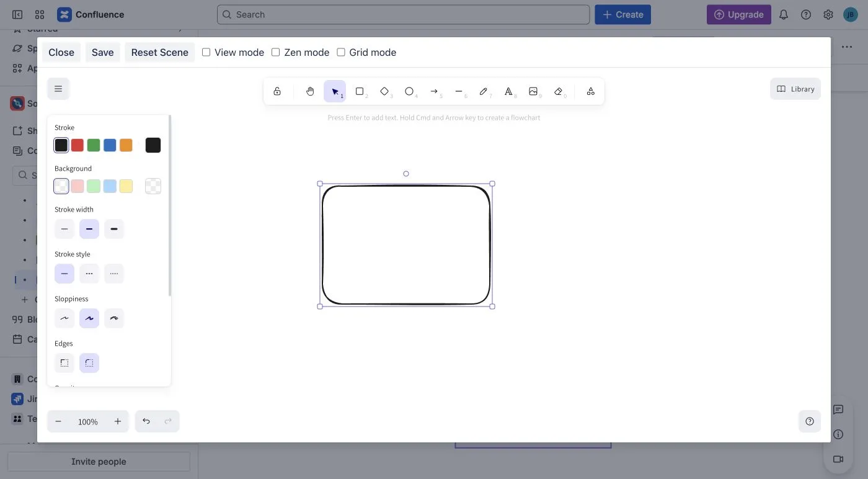The width and height of the screenshot is (868, 479).
Task: Switch edges to sharp corners
Action: (x=64, y=363)
